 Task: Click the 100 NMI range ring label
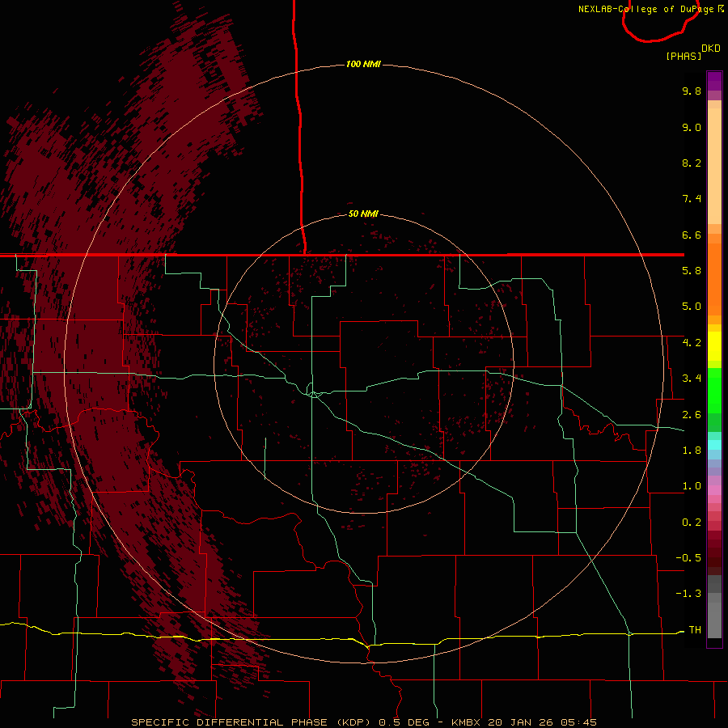(x=363, y=64)
